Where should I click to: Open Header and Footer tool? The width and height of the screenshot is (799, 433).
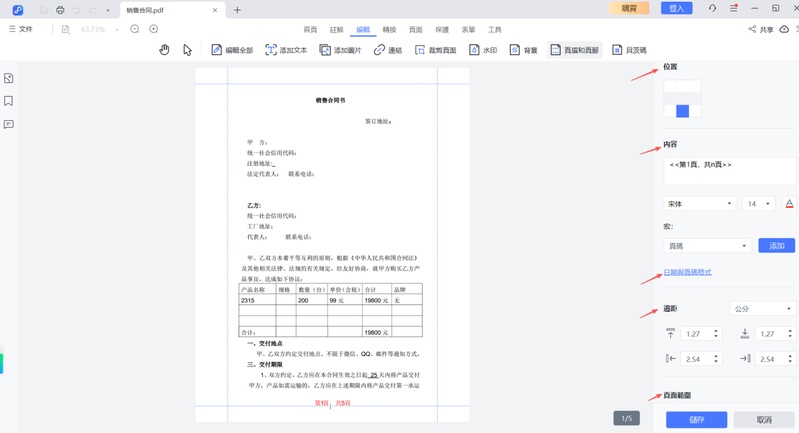pyautogui.click(x=575, y=50)
